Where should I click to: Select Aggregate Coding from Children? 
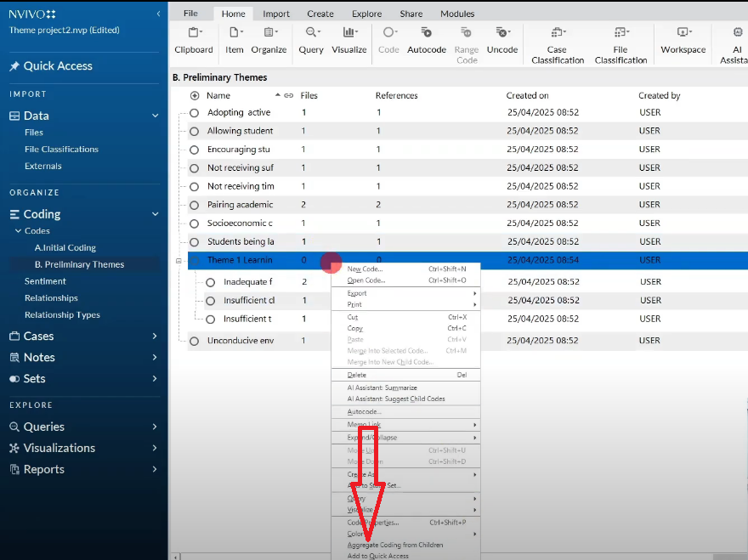(x=406, y=545)
